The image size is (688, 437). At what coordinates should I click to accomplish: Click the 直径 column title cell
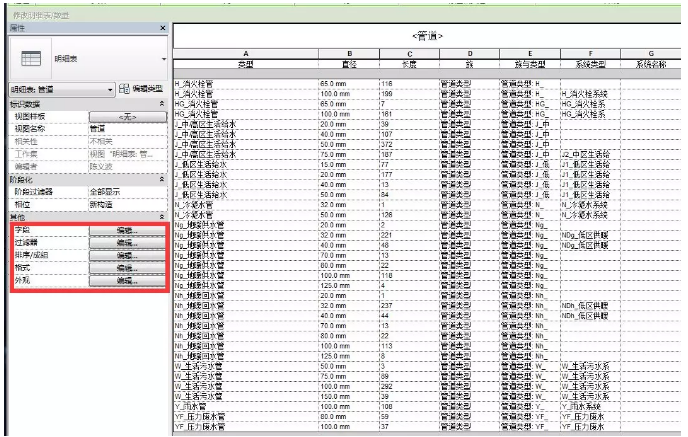349,64
